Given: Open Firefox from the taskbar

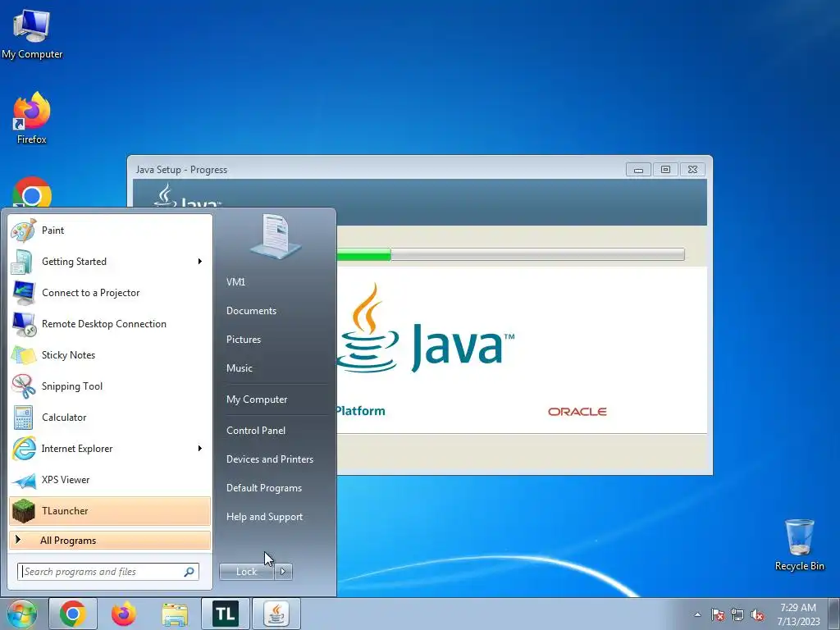Looking at the screenshot, I should (124, 614).
